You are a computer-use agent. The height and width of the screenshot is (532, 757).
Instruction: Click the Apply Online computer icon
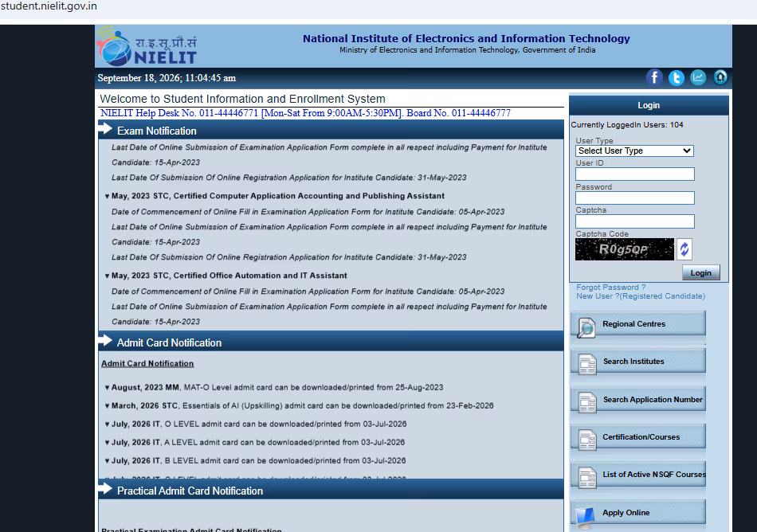pos(586,517)
